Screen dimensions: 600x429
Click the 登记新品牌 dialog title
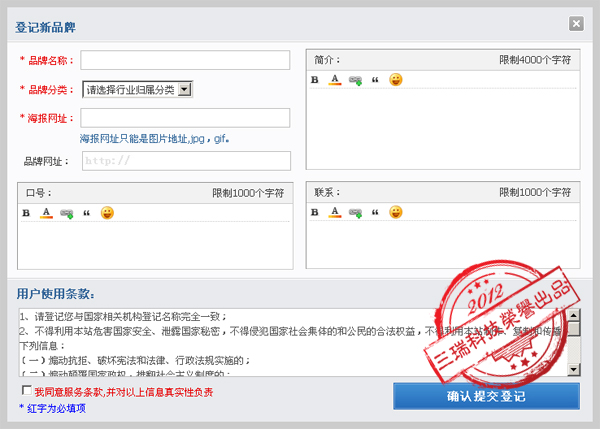(x=46, y=28)
